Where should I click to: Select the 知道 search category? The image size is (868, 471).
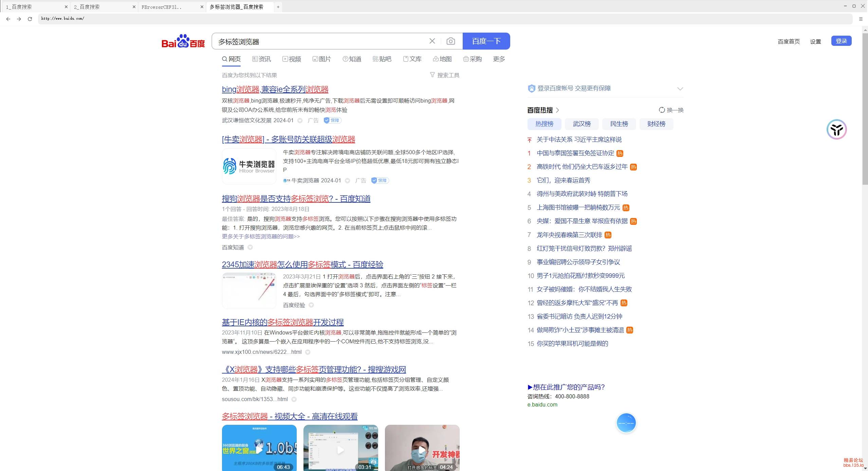click(x=352, y=59)
